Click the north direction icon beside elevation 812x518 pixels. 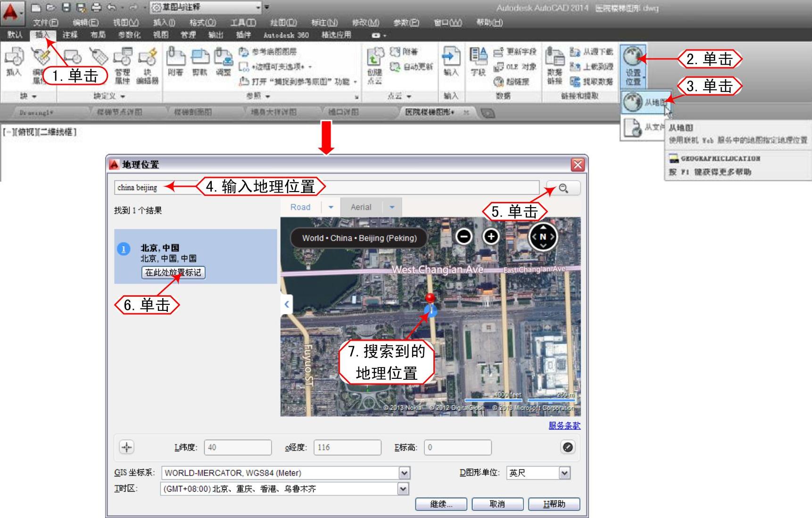568,447
